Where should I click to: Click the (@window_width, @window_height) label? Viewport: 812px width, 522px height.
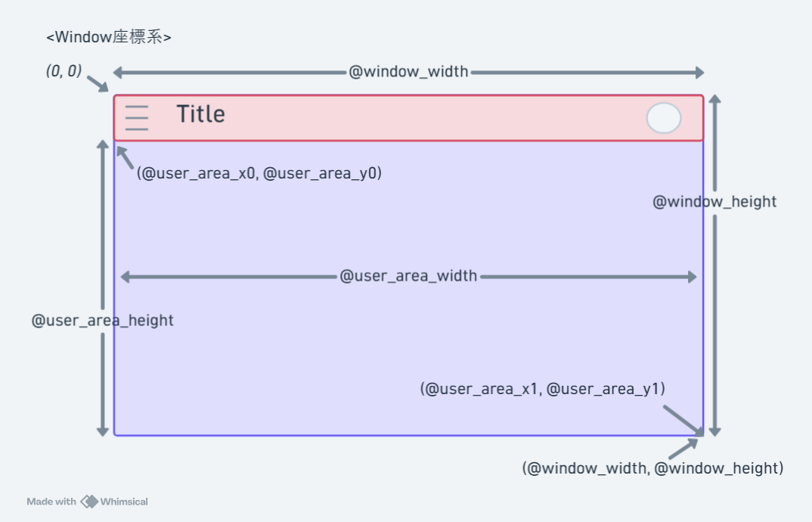tap(652, 468)
